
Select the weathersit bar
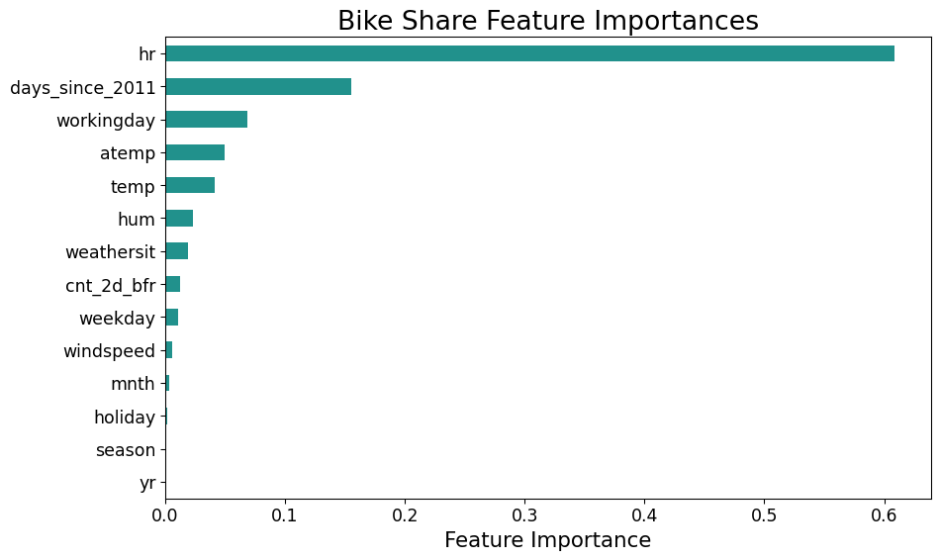176,251
